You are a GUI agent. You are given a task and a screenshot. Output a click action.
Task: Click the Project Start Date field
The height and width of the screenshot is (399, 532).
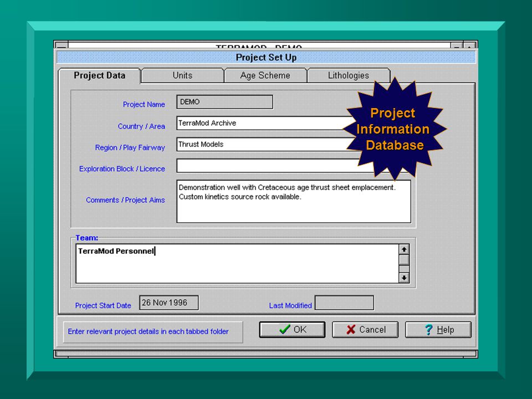pyautogui.click(x=169, y=303)
